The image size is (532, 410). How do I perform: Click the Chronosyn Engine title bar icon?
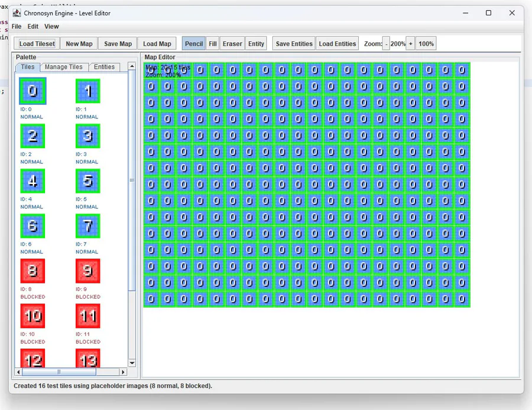[x=17, y=13]
